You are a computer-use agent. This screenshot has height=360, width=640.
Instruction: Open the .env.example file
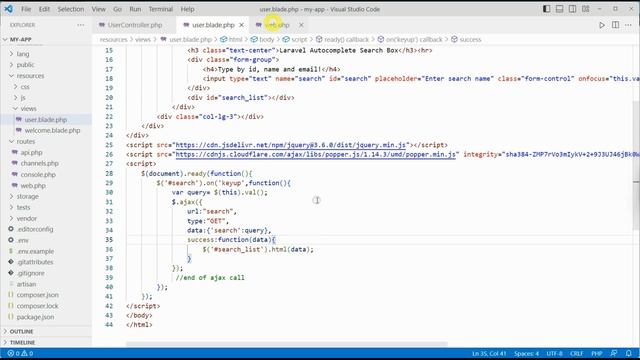tap(46, 251)
